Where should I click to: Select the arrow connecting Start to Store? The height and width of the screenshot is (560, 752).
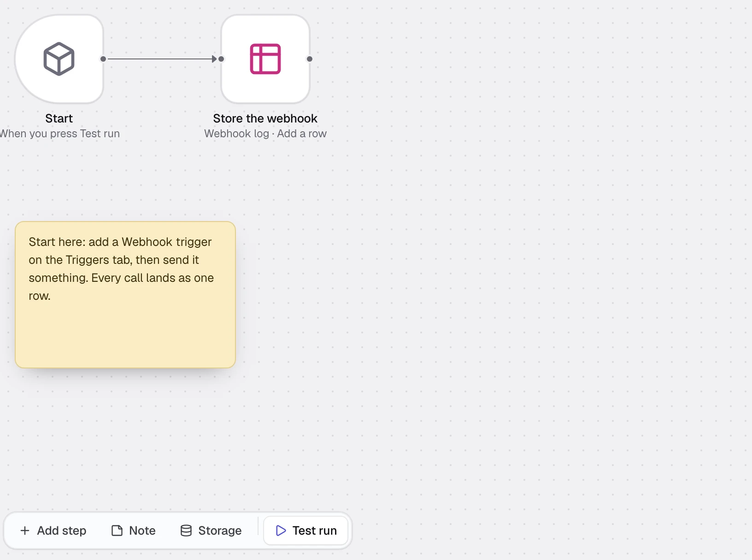(162, 59)
